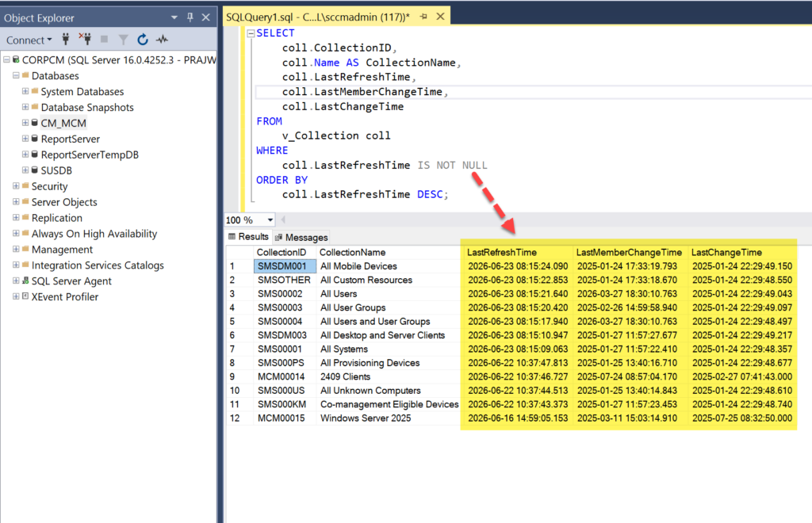Select the ReportServerTempDB tree item
Screen dimensions: 812x523
90,155
